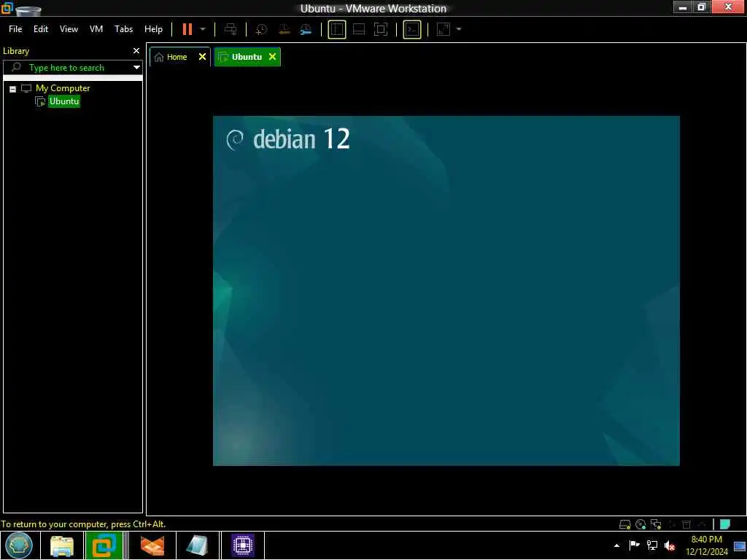Toggle the console view icon
Image resolution: width=747 pixels, height=560 pixels.
click(x=412, y=29)
